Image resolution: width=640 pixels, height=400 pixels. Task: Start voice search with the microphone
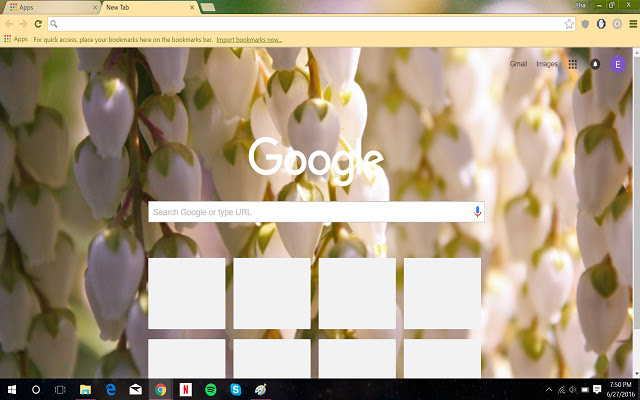(477, 212)
